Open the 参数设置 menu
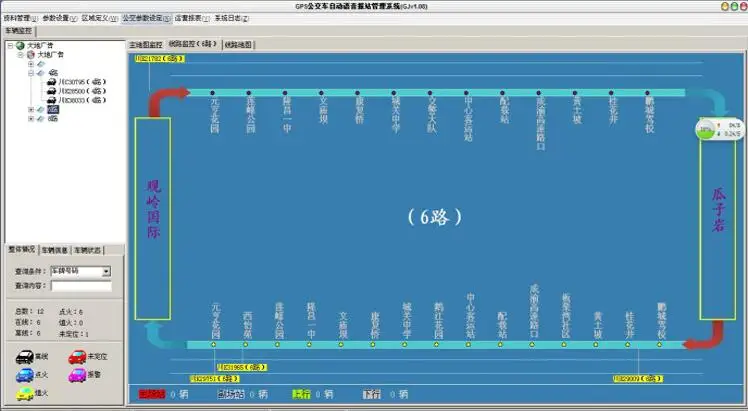 [60, 18]
